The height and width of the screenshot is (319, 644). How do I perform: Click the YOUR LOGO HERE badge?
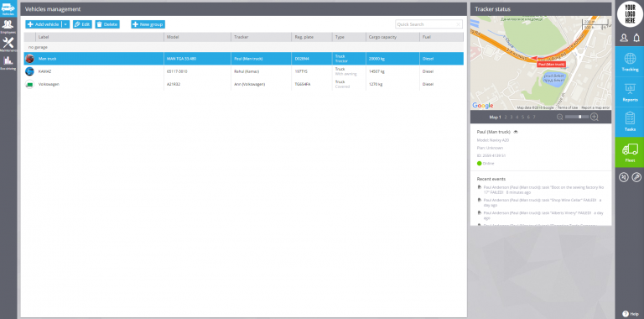pyautogui.click(x=630, y=14)
